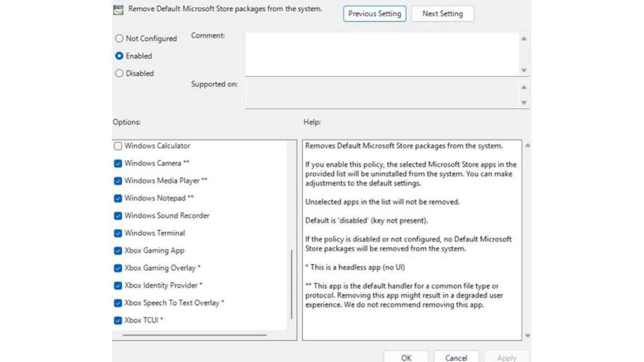Disable removal of Windows Media Player
Screen dimensions: 644x362
coord(117,180)
